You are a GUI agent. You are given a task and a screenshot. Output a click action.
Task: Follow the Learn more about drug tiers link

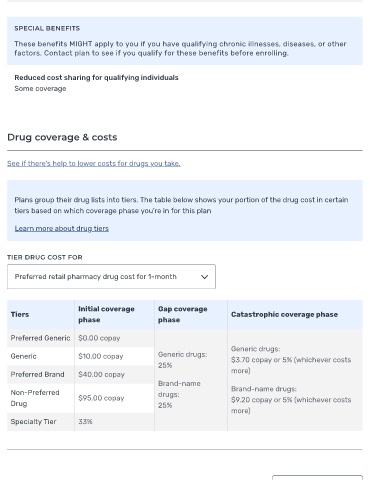[62, 228]
